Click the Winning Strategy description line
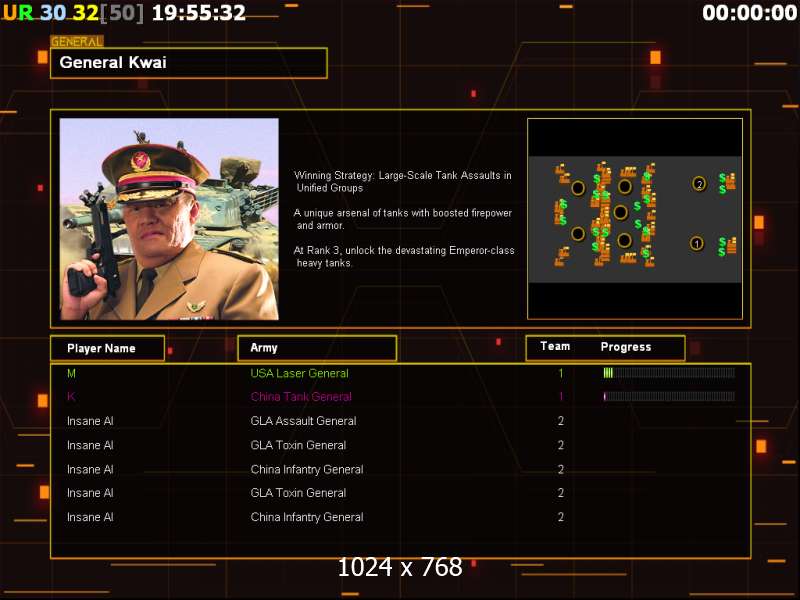 (403, 181)
